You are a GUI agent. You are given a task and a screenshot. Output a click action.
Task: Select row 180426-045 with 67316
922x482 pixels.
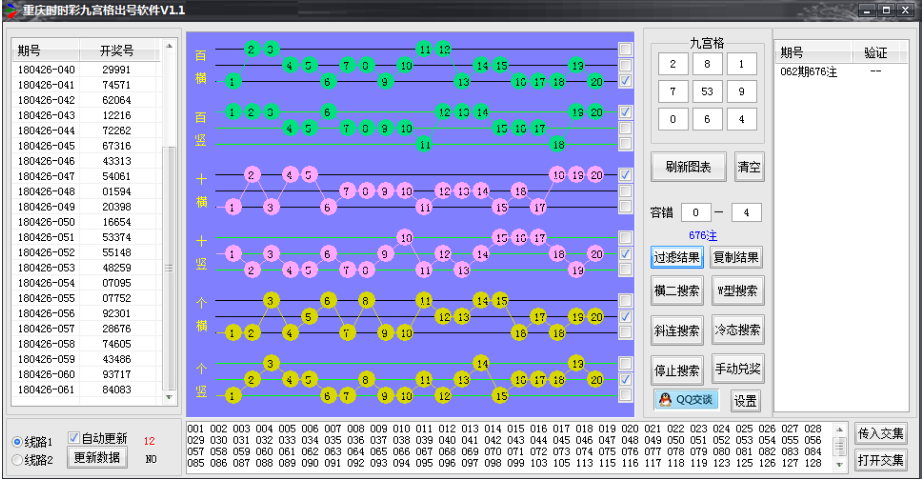[86, 146]
